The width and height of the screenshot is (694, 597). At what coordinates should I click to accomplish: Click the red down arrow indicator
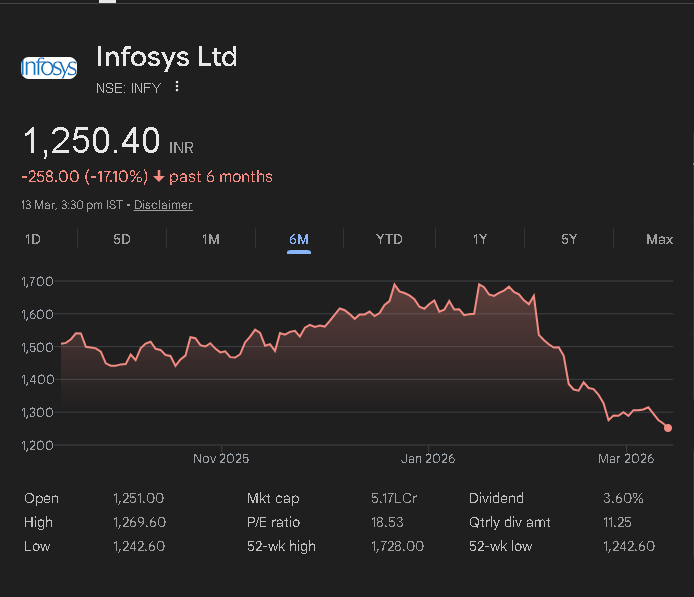pos(159,177)
